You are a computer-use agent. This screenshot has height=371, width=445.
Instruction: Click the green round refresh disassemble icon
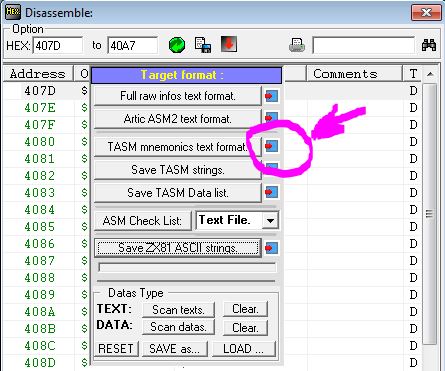[177, 45]
